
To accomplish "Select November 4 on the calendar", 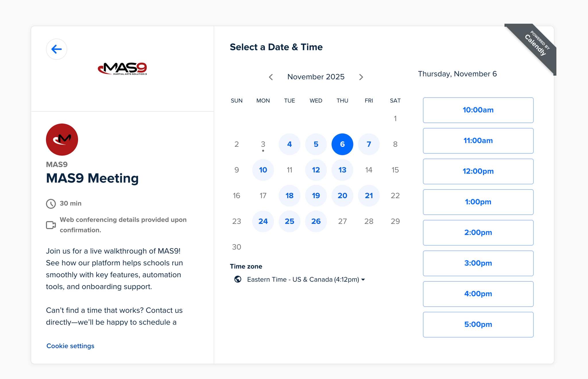I will point(289,144).
